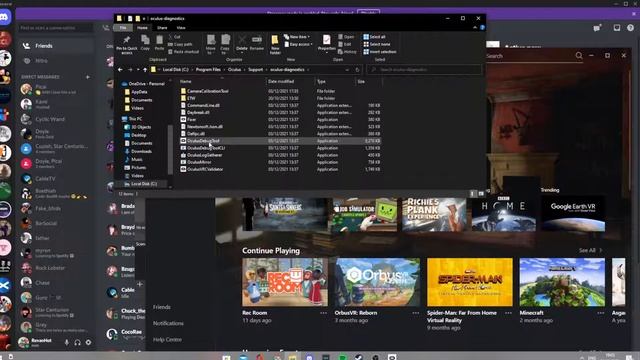Open the File tab in Explorer
This screenshot has height=360, width=640.
[123, 28]
